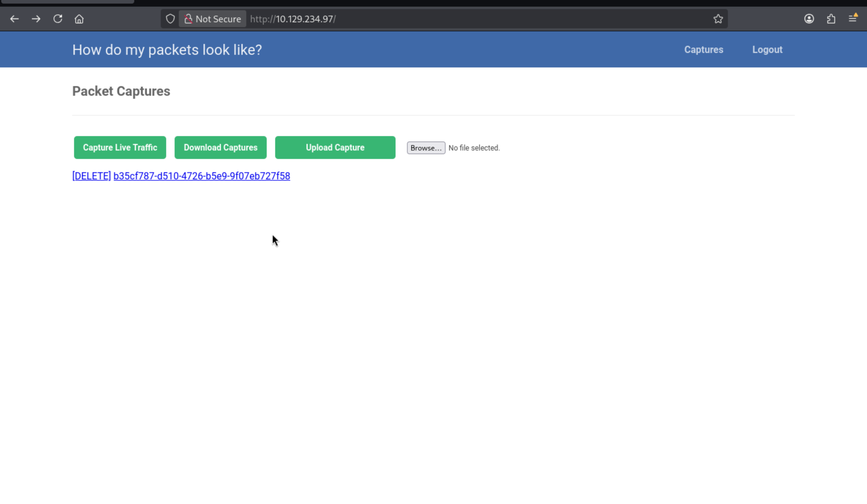Bookmark this page with the star

pos(718,19)
